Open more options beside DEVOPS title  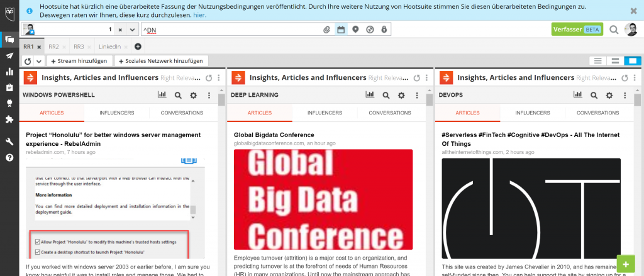625,96
